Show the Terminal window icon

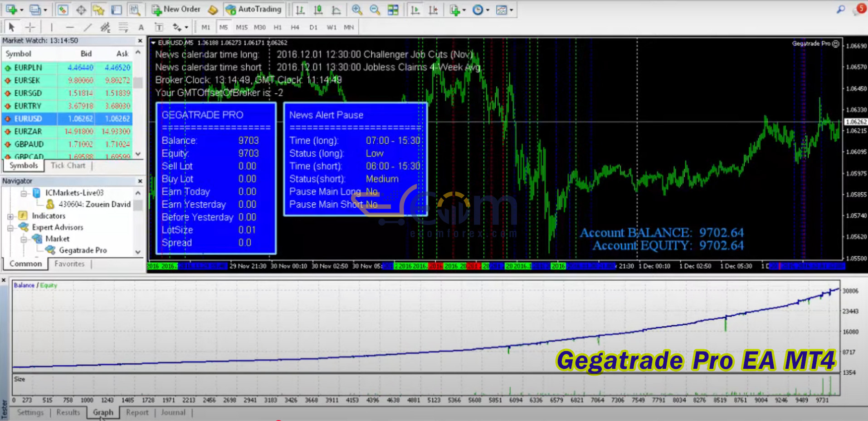(x=117, y=10)
